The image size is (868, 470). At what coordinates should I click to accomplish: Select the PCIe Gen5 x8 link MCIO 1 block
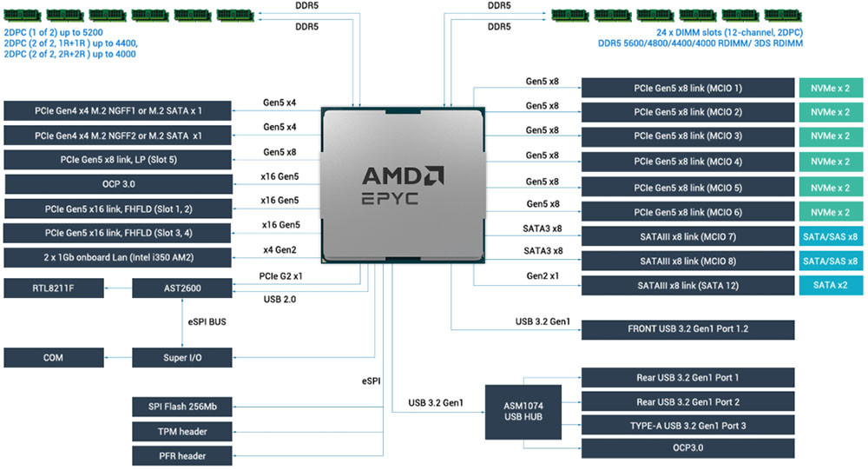pyautogui.click(x=688, y=88)
